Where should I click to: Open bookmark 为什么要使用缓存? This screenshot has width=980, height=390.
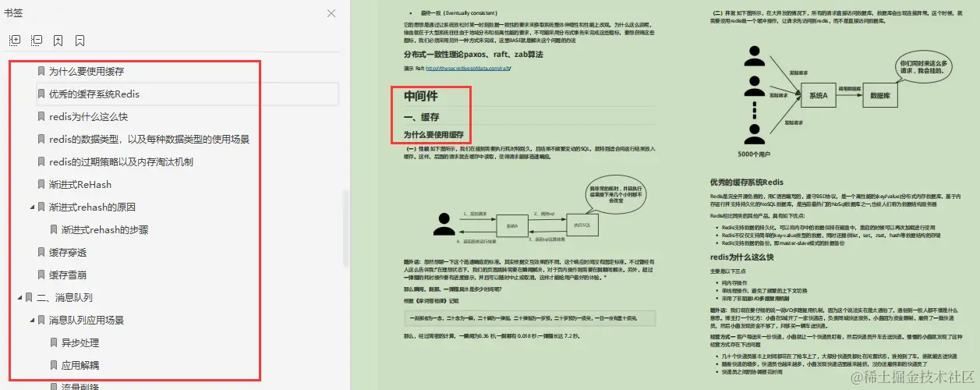87,71
